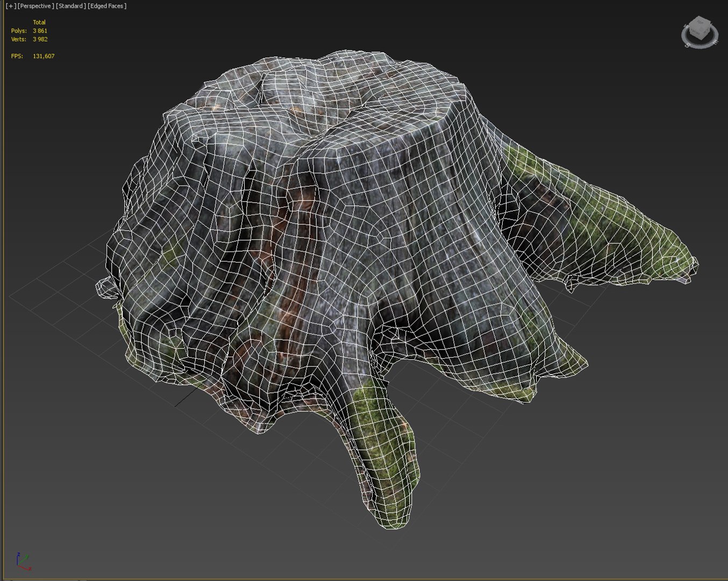Click the 'Total' statistics header
The image size is (728, 581).
[x=39, y=22]
